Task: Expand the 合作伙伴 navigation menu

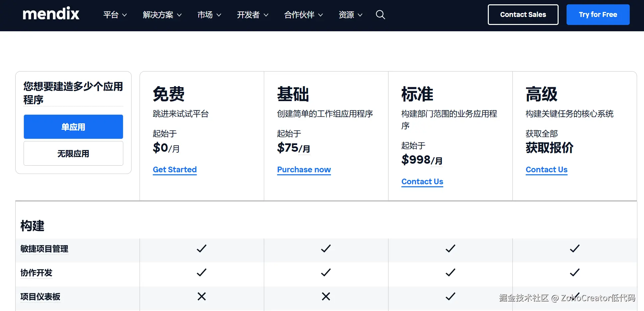Action: coord(303,15)
